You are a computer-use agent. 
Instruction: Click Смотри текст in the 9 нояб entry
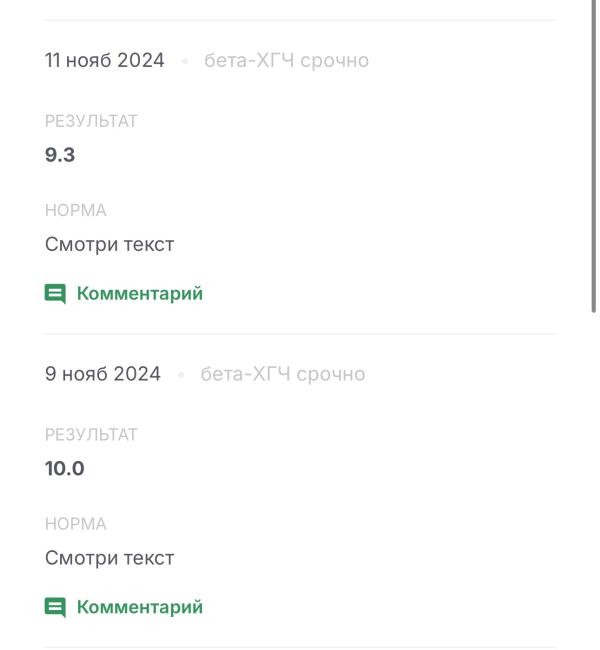point(109,558)
